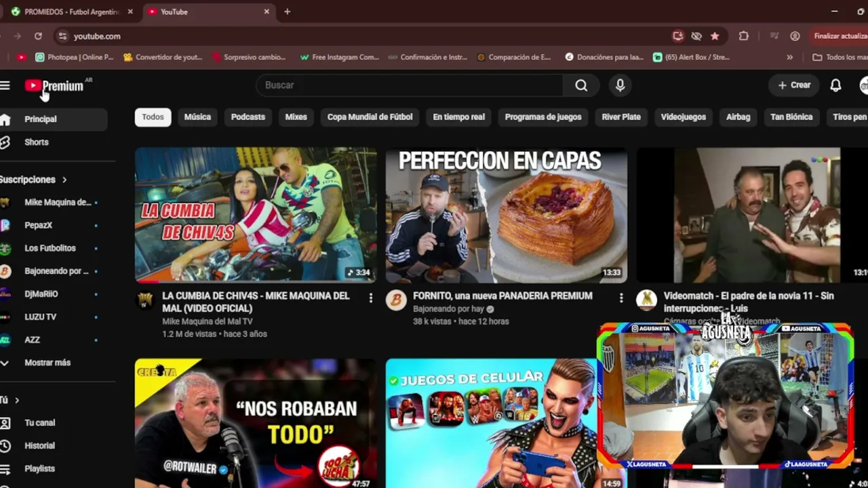Go to Principal in the sidebar
Screen dimensions: 868x488
(x=52, y=119)
